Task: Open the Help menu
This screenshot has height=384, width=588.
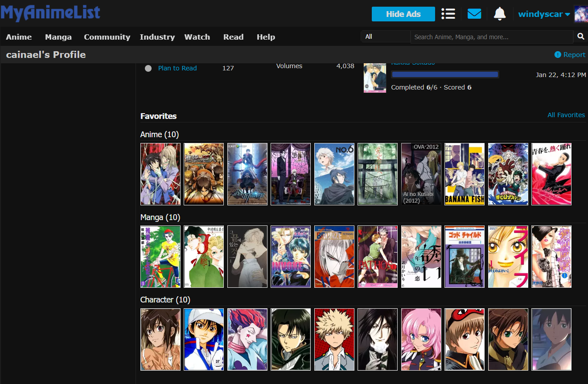Action: pyautogui.click(x=266, y=37)
